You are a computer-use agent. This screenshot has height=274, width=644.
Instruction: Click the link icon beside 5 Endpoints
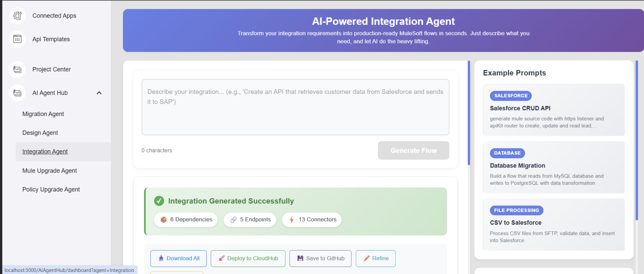click(233, 220)
